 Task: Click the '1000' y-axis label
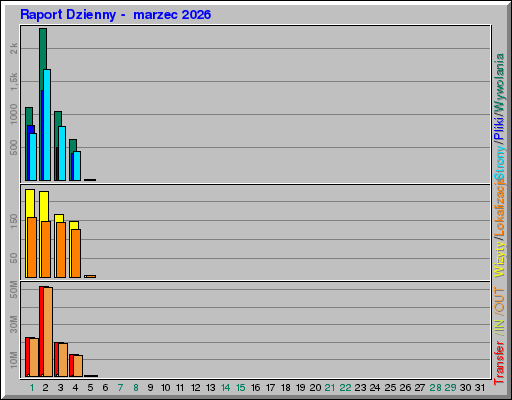(14, 114)
